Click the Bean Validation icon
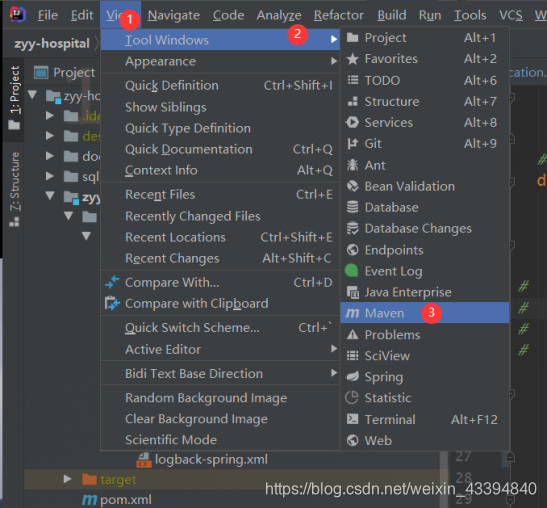 [353, 186]
